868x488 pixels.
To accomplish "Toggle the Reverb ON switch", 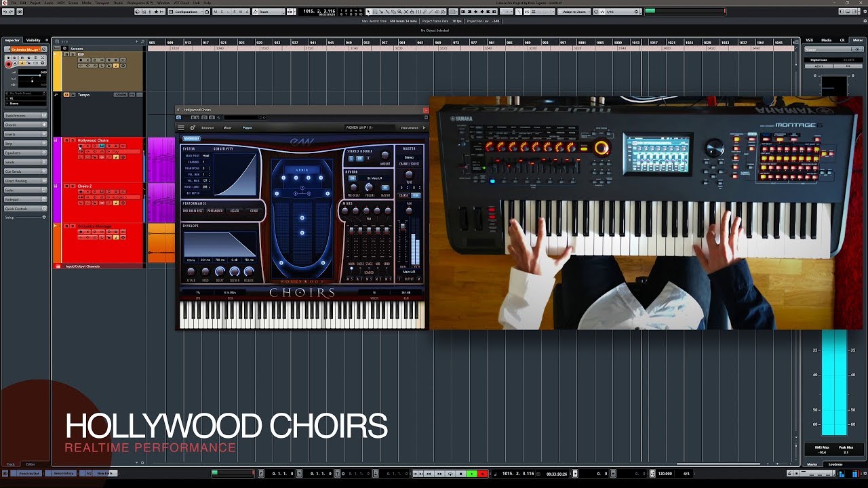I will click(352, 178).
